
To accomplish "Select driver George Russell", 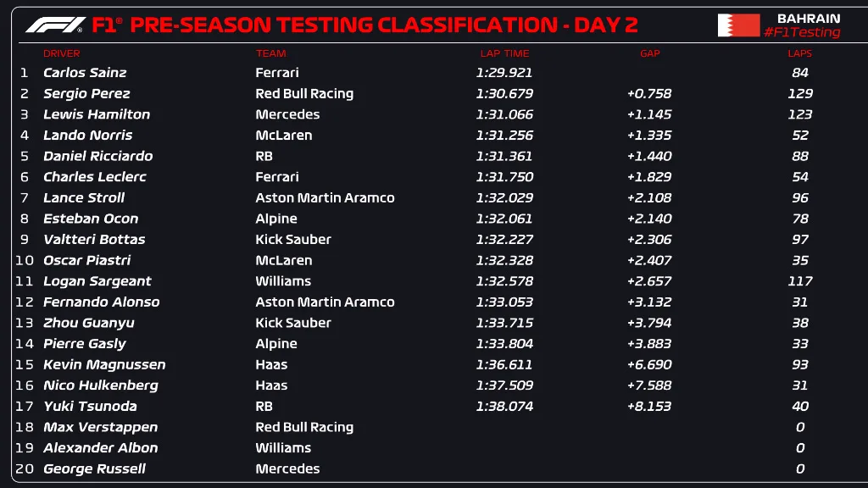I will [x=94, y=469].
